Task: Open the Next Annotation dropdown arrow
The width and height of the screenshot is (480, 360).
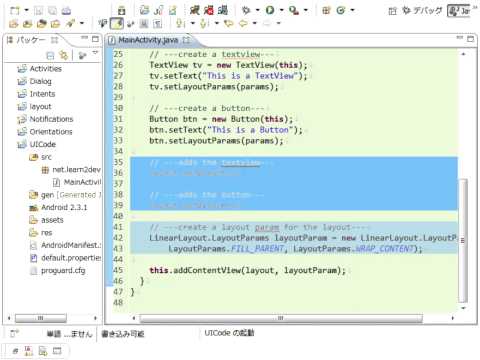Action: (x=193, y=23)
